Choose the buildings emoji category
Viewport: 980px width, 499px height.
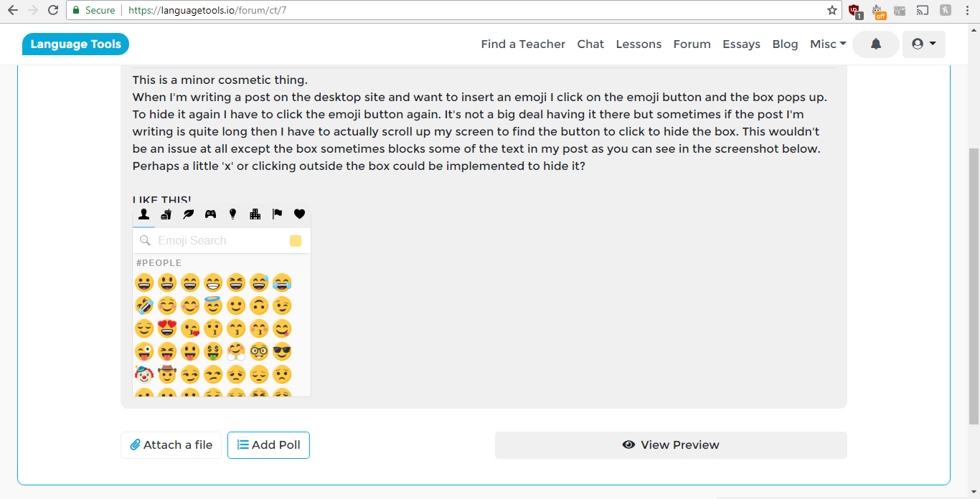click(x=255, y=214)
